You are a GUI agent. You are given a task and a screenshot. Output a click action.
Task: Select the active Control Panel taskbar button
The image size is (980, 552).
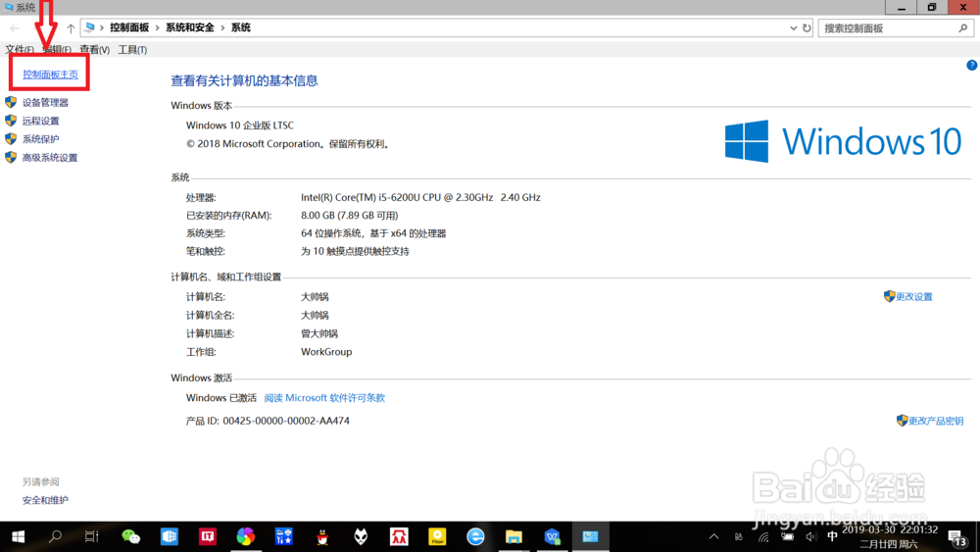click(591, 536)
